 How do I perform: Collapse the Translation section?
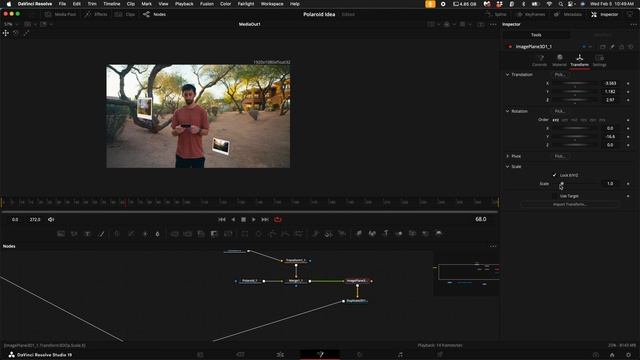click(x=507, y=75)
